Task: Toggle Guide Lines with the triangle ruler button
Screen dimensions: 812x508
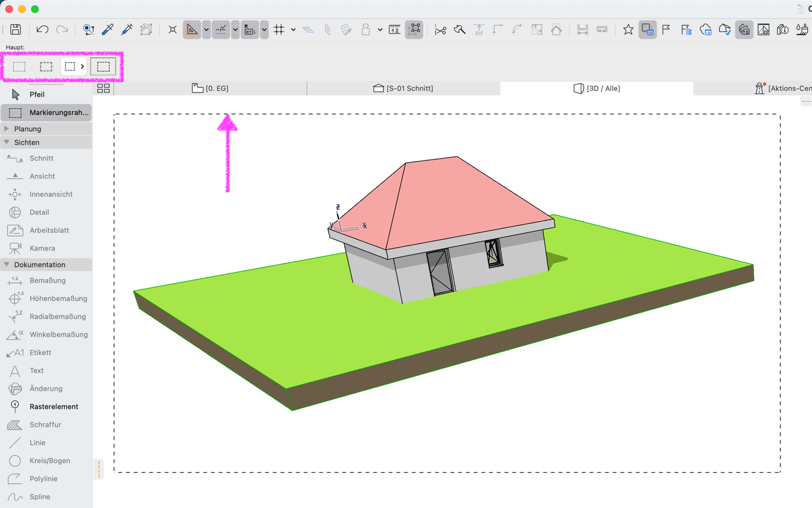Action: tap(191, 29)
